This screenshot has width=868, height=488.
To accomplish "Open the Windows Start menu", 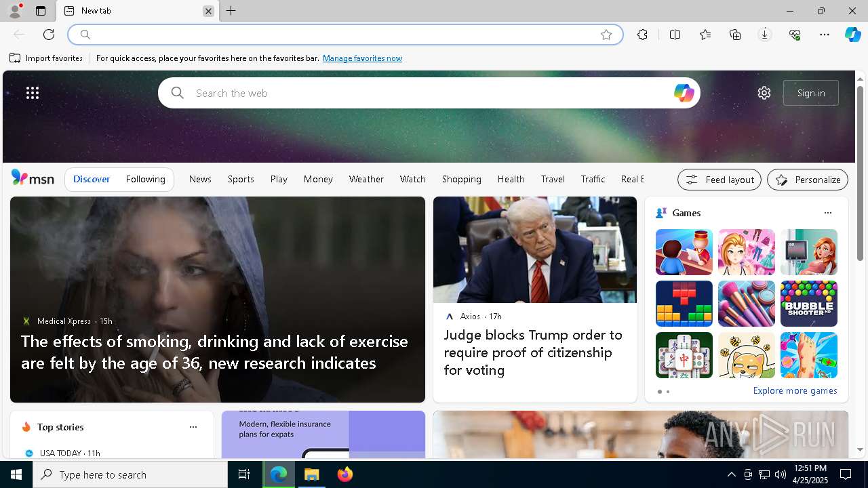I will (x=16, y=474).
